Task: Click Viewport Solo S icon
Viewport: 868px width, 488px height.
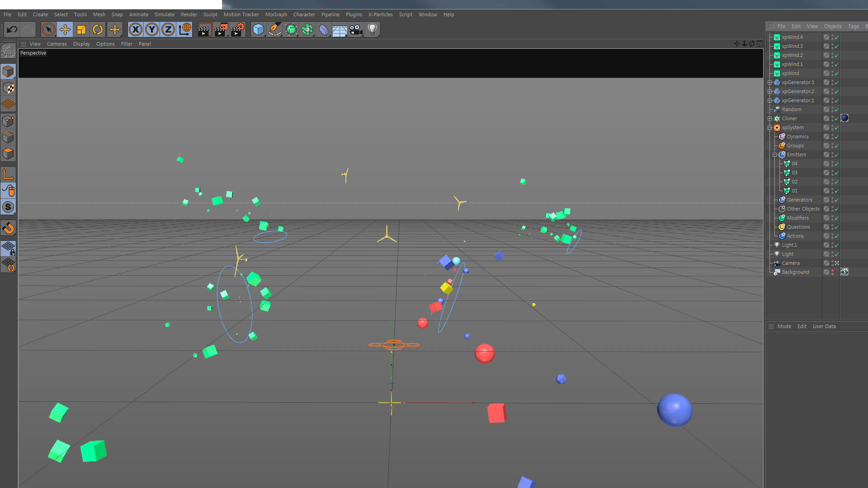Action: click(8, 207)
